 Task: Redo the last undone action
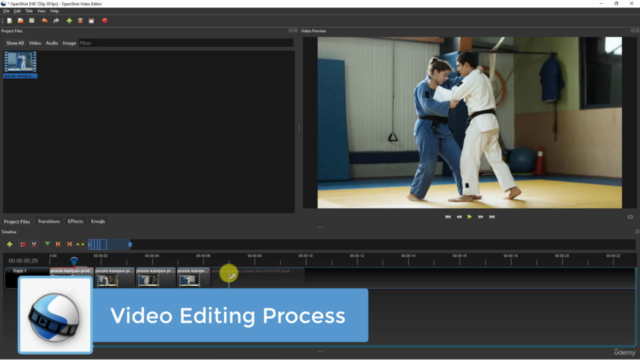point(56,20)
